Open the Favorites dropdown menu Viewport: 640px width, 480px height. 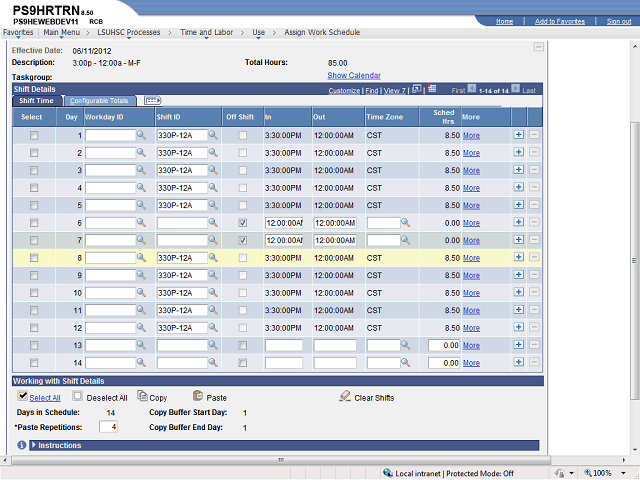[x=18, y=33]
